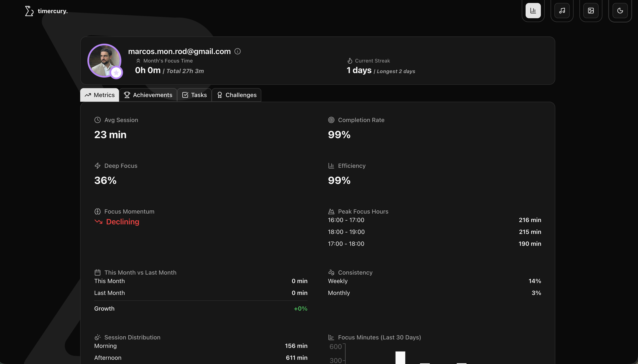Click the star badge on avatar
Viewport: 638px width, 364px height.
pyautogui.click(x=116, y=72)
